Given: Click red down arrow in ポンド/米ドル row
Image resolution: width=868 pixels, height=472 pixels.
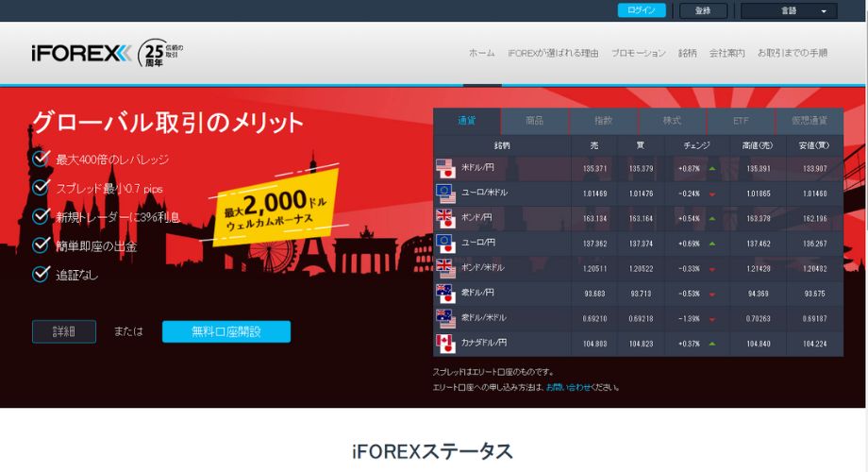Looking at the screenshot, I should [712, 269].
